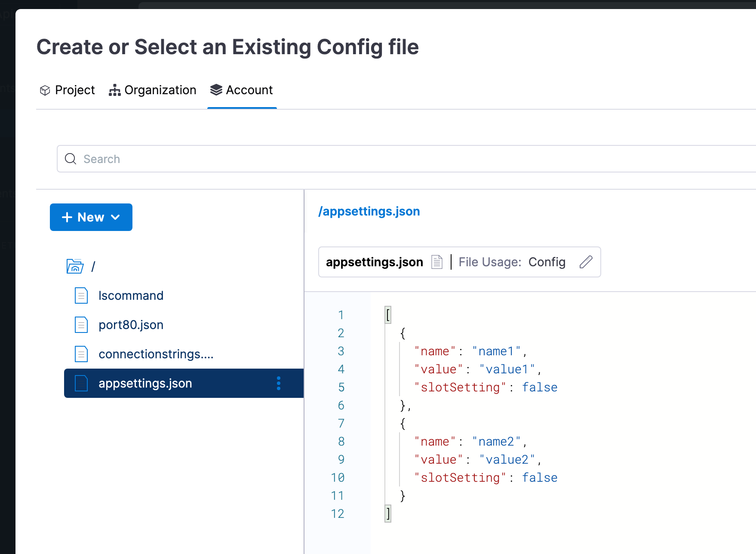Open the three-dot menu for appsettings.json

279,383
